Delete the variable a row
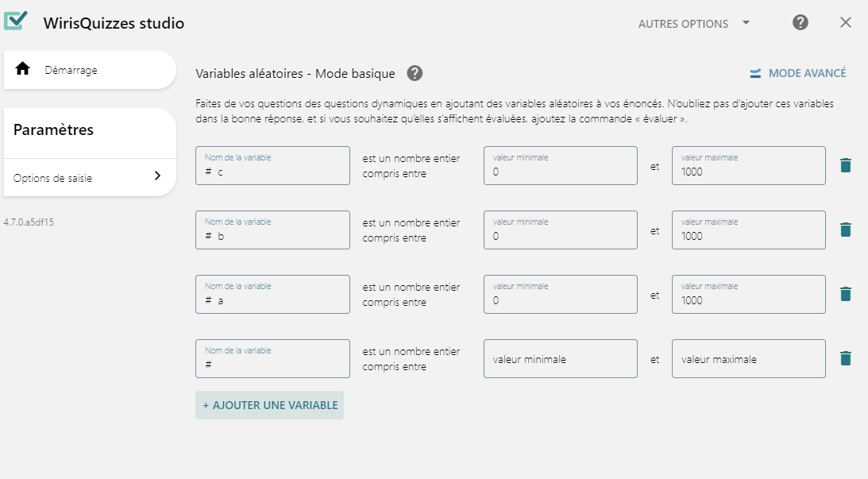The height and width of the screenshot is (479, 868). (x=845, y=294)
